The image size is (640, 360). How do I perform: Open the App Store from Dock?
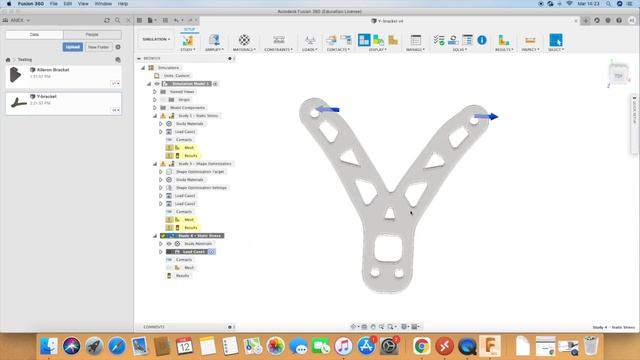(367, 346)
